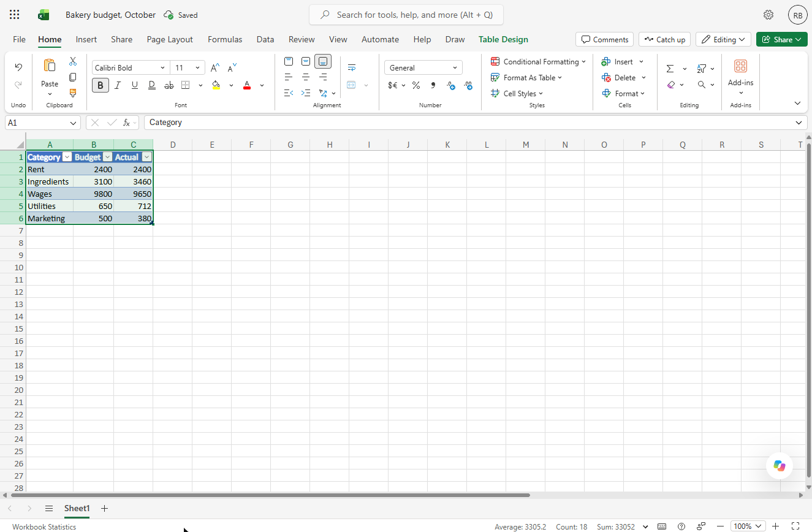
Task: Open the font size dropdown showing 11
Action: (197, 68)
